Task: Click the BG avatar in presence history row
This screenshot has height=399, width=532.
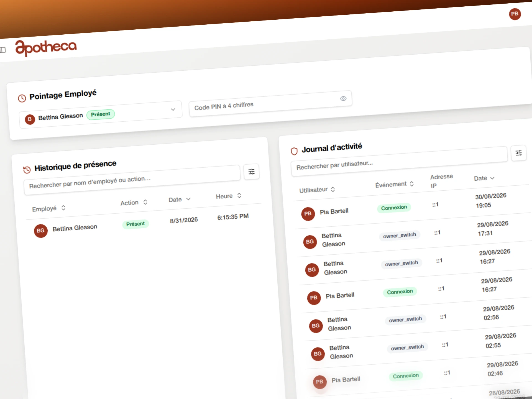Action: (41, 231)
